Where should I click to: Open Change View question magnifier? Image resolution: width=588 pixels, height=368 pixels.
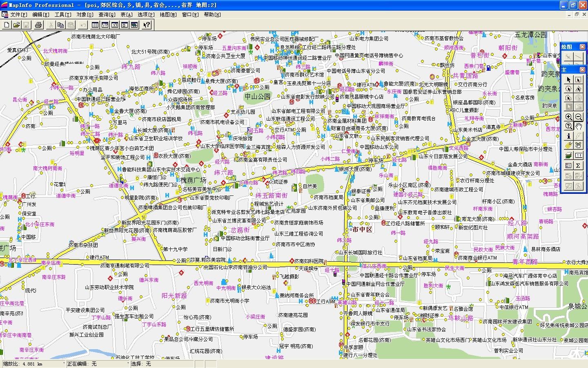(x=569, y=126)
